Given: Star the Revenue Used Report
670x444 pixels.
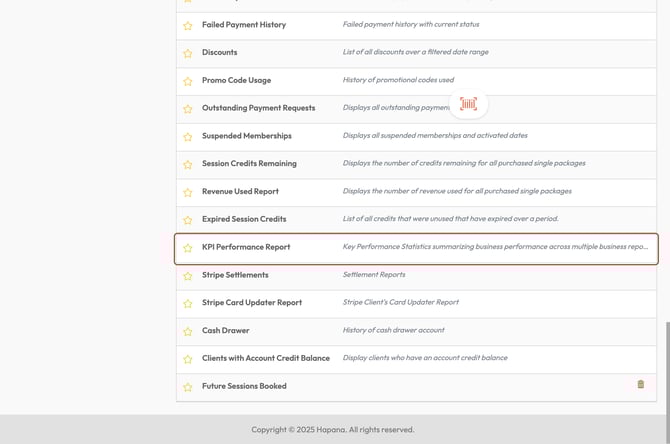Looking at the screenshot, I should (187, 192).
